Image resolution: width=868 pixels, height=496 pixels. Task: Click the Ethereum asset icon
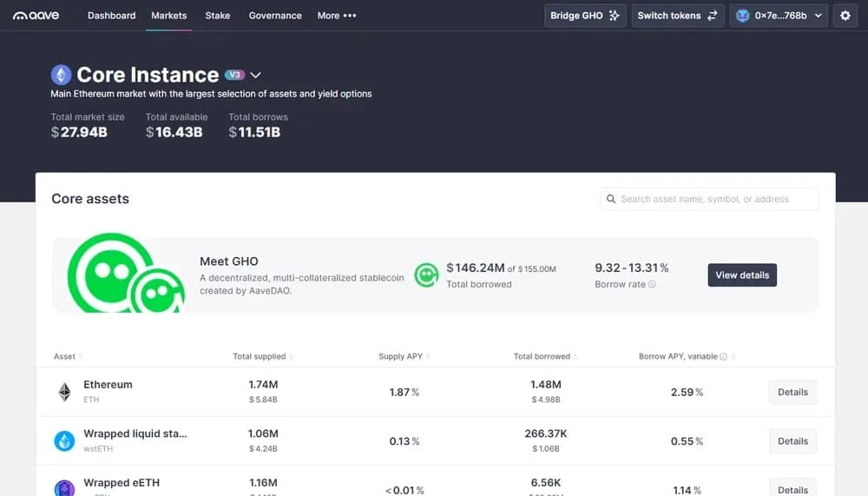[64, 392]
